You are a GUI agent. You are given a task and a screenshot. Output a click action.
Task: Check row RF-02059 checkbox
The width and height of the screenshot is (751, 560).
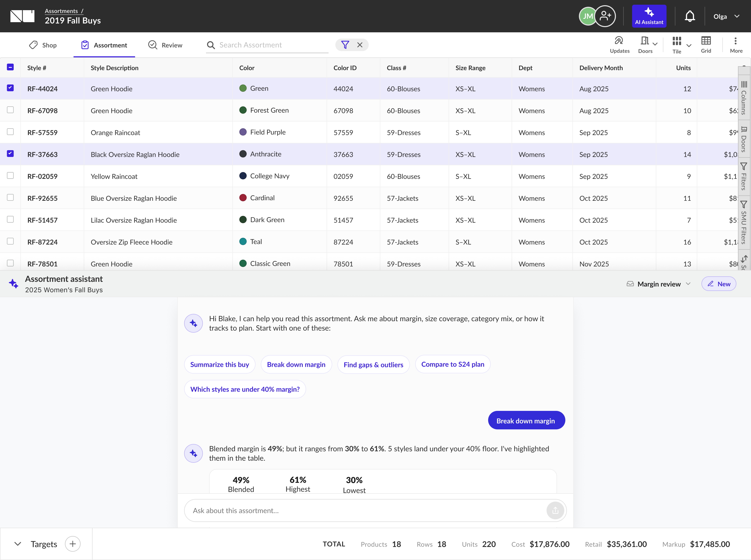pos(10,175)
